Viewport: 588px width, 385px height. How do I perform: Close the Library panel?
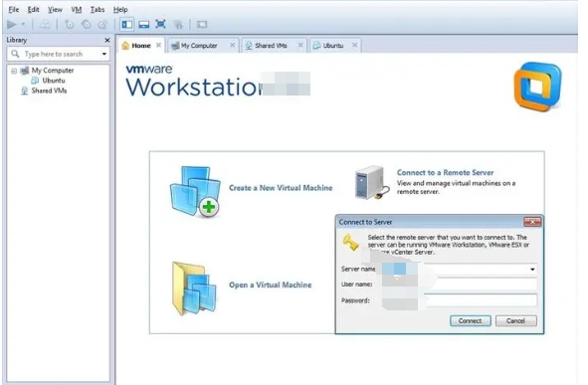pos(107,40)
